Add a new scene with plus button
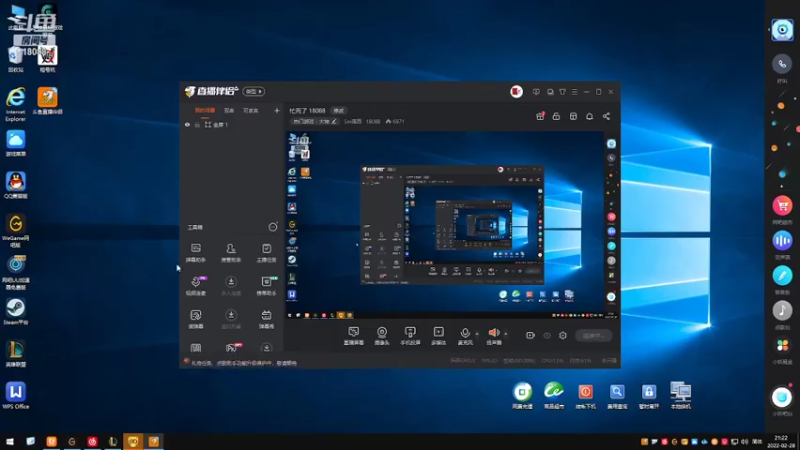800x450 pixels. tap(277, 110)
